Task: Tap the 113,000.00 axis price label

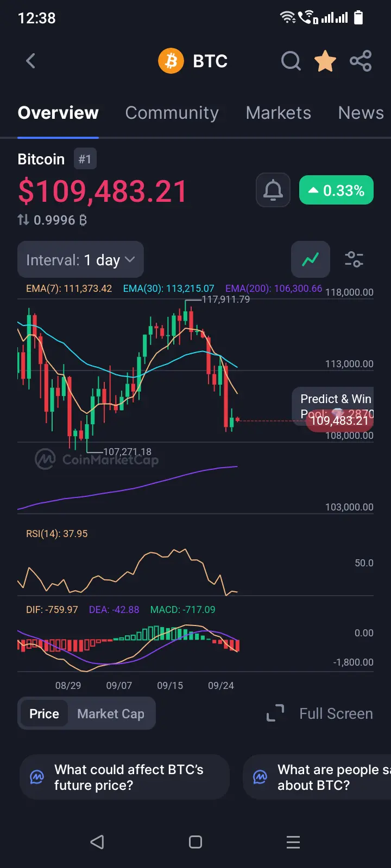Action: (349, 364)
